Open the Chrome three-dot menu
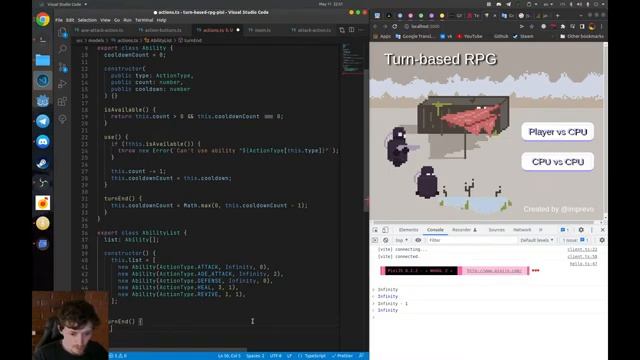The image size is (640, 360). tap(601, 26)
